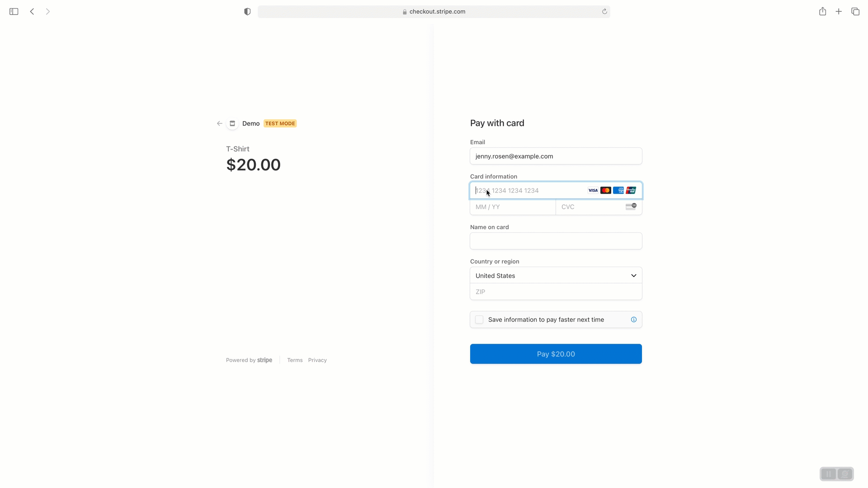Click the Pay $20.00 button
The image size is (868, 488).
(x=556, y=354)
